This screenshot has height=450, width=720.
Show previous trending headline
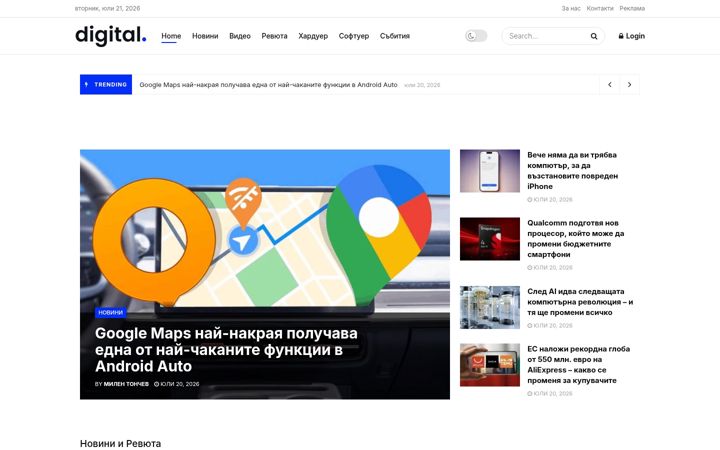click(610, 84)
